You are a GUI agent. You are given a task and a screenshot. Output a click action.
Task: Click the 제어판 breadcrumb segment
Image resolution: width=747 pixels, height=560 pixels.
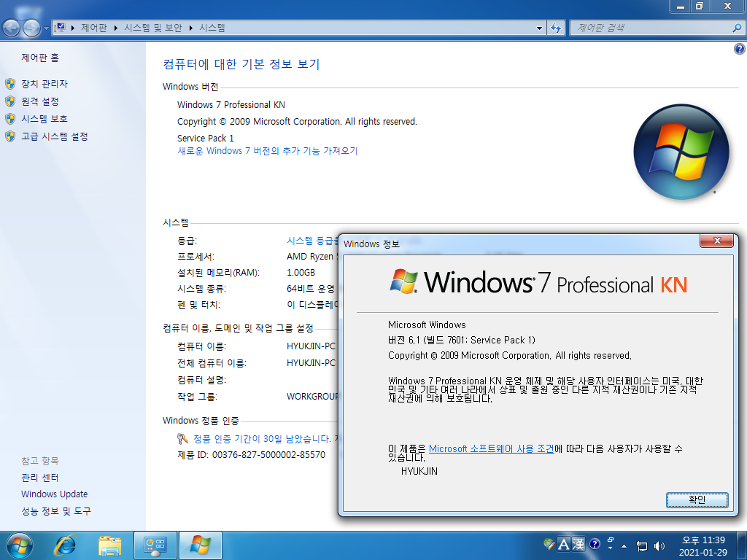point(94,28)
